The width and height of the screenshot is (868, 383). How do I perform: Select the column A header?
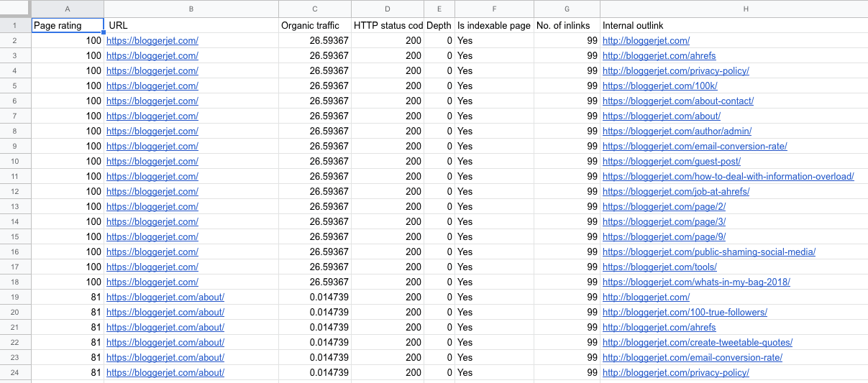click(x=68, y=9)
